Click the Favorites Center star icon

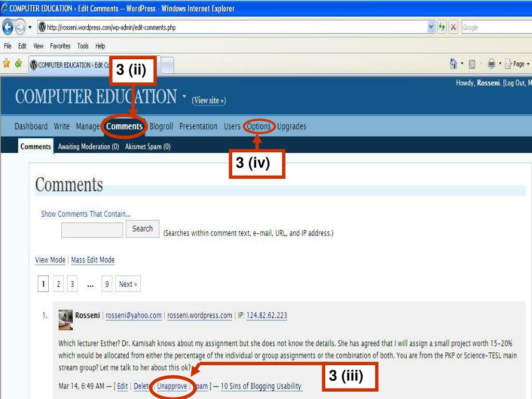(6, 63)
